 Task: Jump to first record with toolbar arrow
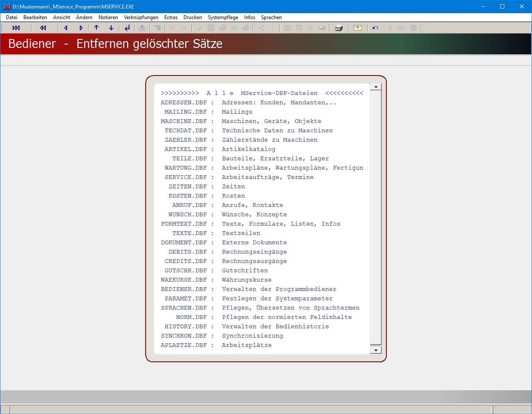click(16, 28)
